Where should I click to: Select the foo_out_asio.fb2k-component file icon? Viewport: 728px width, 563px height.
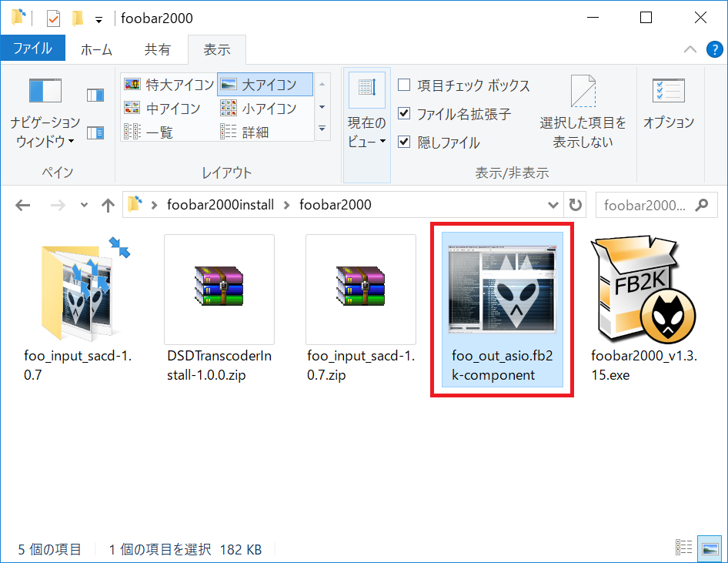coord(502,289)
